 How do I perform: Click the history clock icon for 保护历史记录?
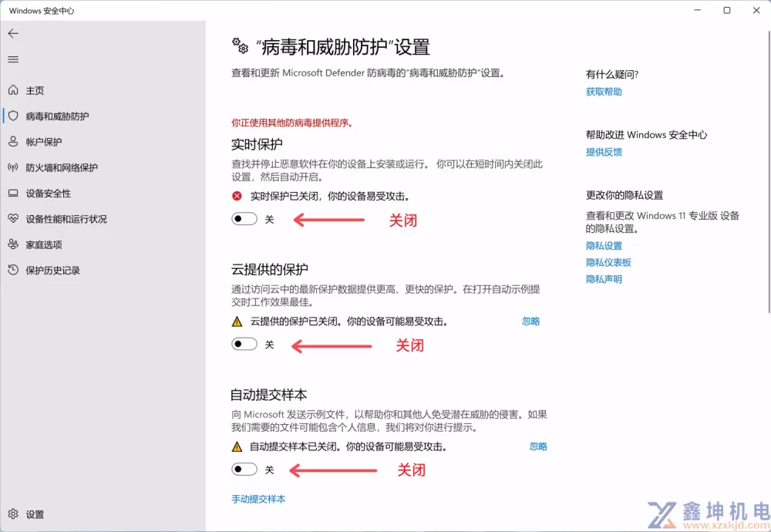tap(13, 270)
